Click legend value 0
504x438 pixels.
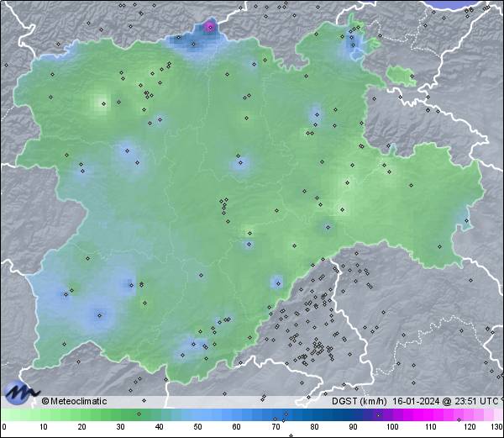coord(4,427)
